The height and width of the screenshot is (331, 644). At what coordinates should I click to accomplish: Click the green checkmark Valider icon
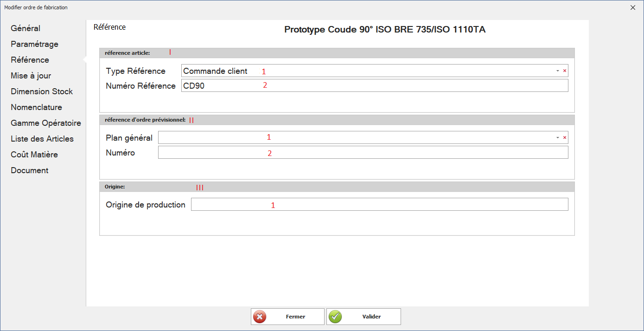pos(335,317)
